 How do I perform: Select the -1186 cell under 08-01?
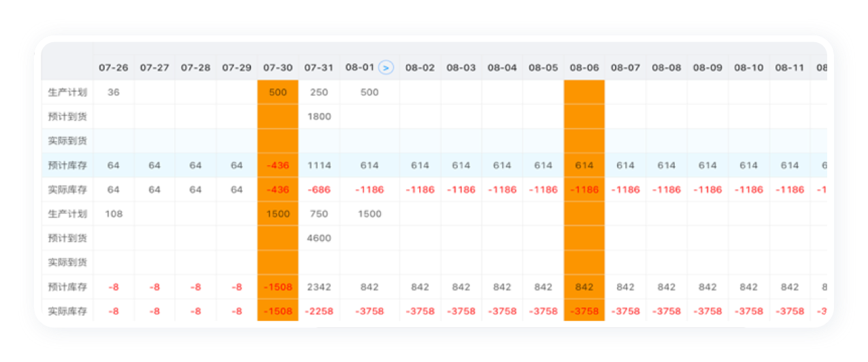[369, 190]
